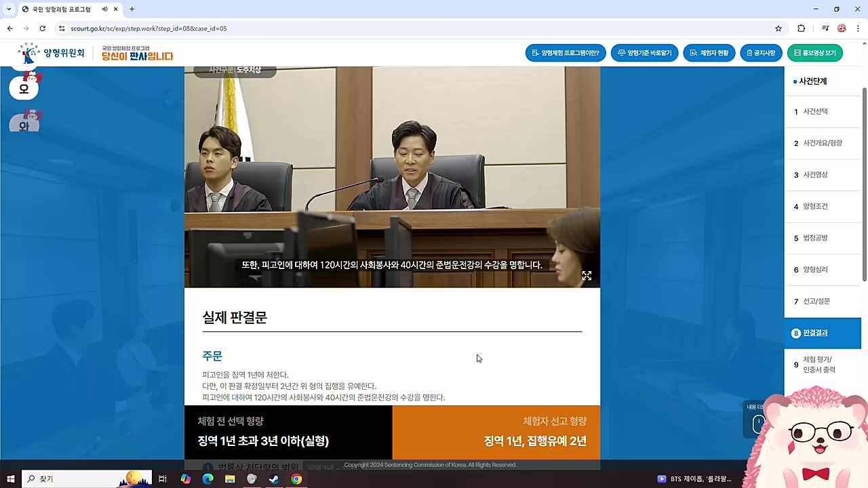The height and width of the screenshot is (488, 868).
Task: Go to step 6 양형심리
Action: (823, 270)
